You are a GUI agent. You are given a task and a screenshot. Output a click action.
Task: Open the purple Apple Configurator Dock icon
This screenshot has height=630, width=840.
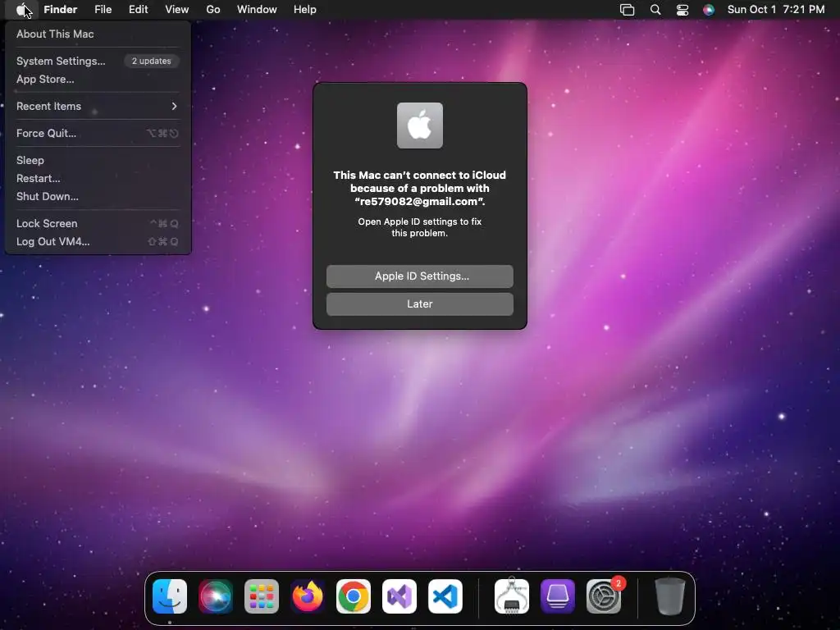click(x=558, y=596)
